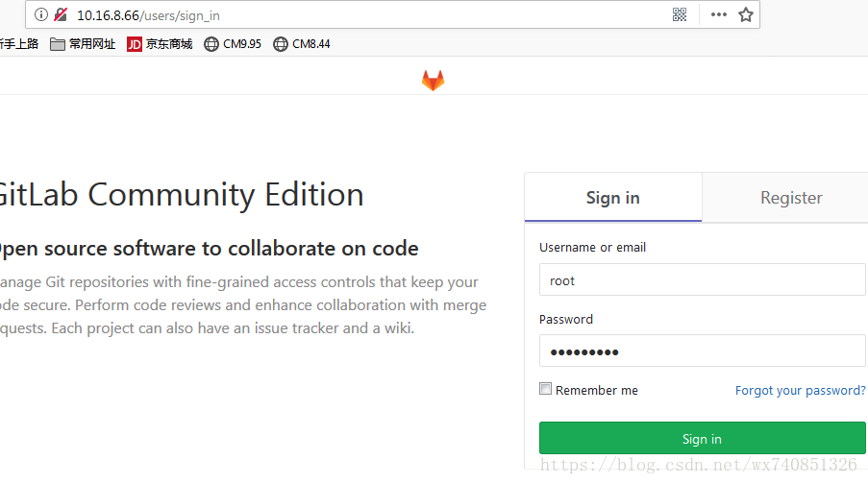The width and height of the screenshot is (868, 484).
Task: Click the 'Remember me' label text
Action: [597, 391]
